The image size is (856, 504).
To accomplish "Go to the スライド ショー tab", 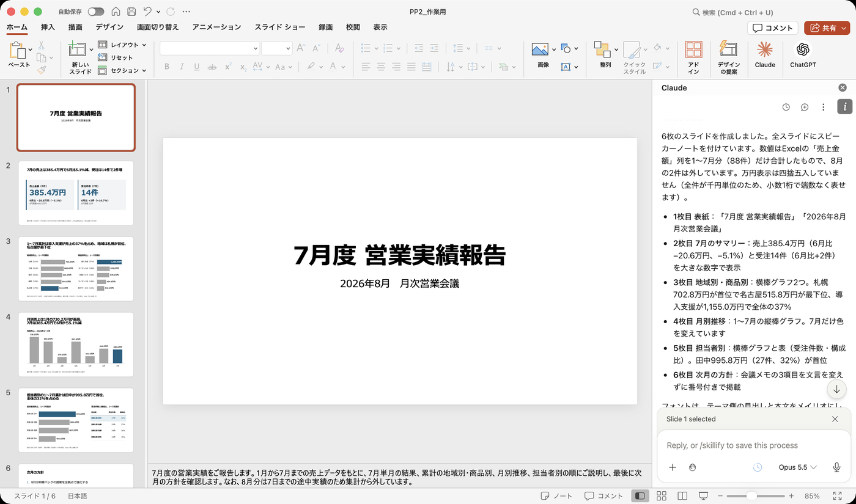I will click(280, 27).
